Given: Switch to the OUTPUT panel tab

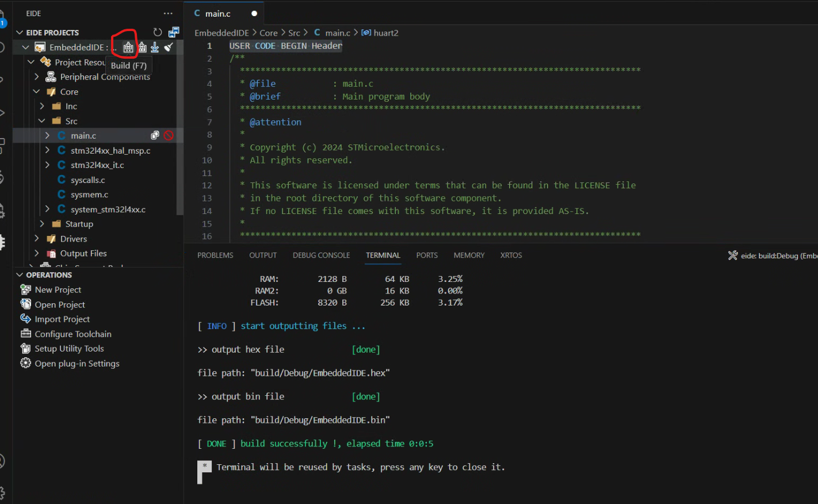Looking at the screenshot, I should click(x=263, y=255).
